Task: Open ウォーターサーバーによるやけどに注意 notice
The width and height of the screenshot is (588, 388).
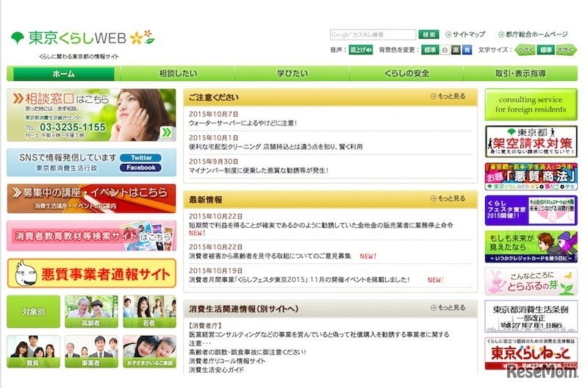Action: 243,123
